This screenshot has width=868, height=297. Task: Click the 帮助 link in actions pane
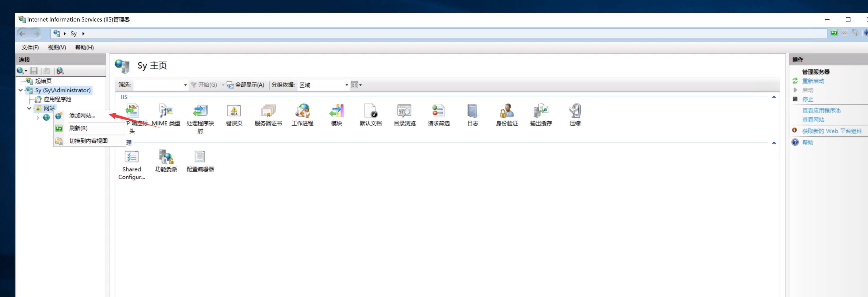click(x=808, y=142)
